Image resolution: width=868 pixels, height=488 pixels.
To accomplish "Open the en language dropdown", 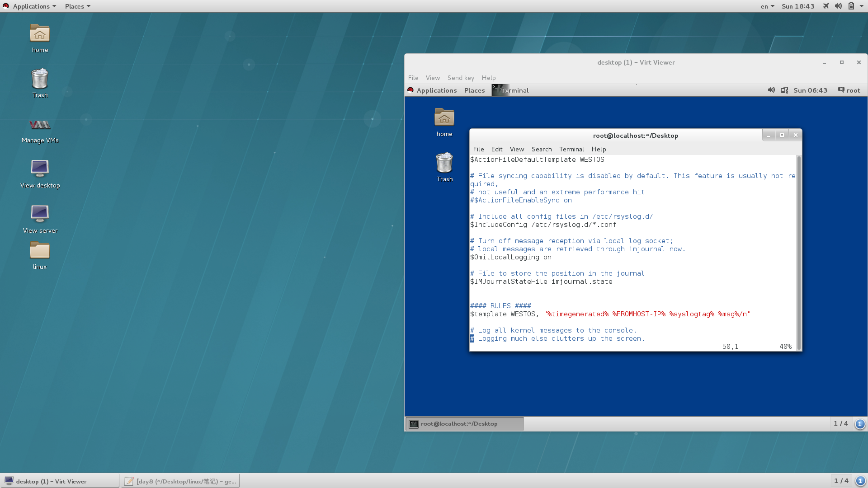I will pos(767,6).
